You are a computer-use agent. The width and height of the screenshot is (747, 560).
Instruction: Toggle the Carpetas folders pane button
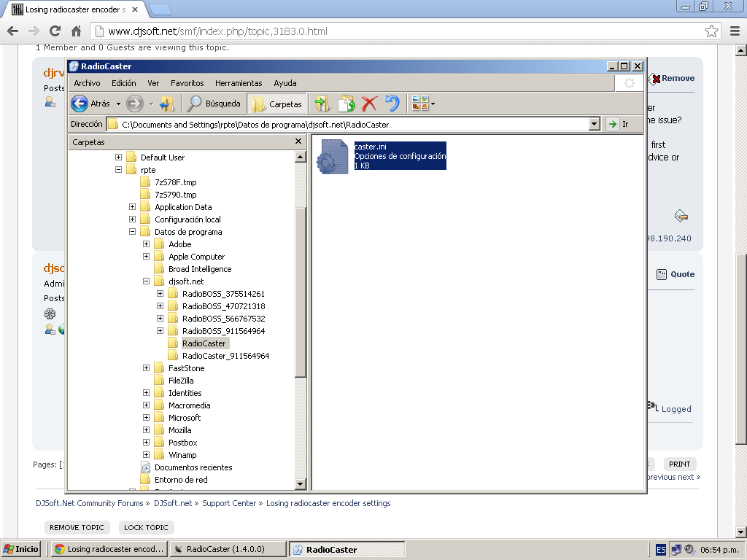pos(277,104)
